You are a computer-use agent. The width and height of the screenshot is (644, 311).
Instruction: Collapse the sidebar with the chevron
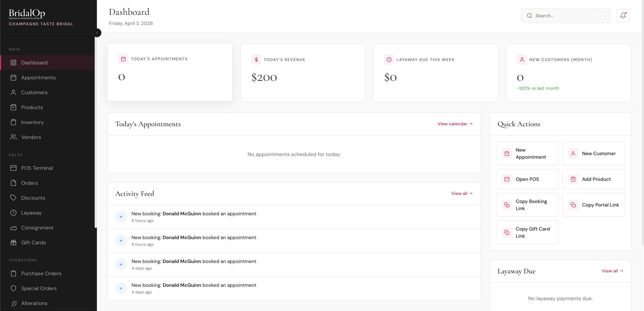(97, 33)
